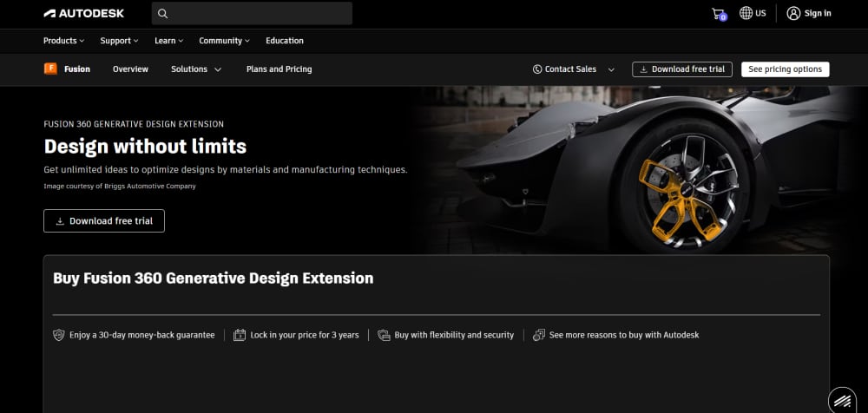Click See more reasons to buy with Autodesk

624,335
